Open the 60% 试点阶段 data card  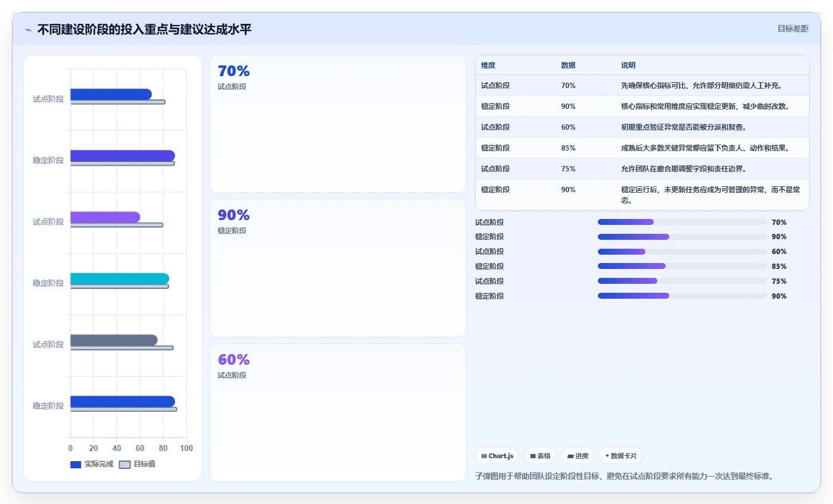click(x=338, y=412)
